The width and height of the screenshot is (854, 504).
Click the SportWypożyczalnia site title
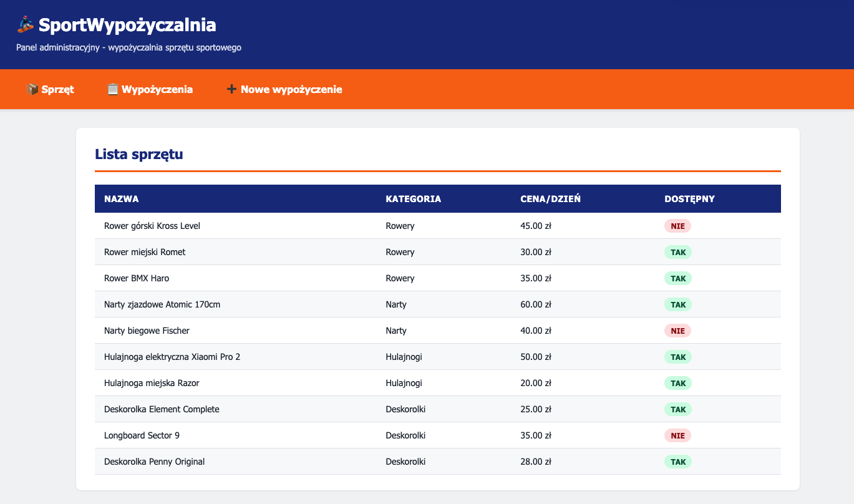(x=127, y=25)
